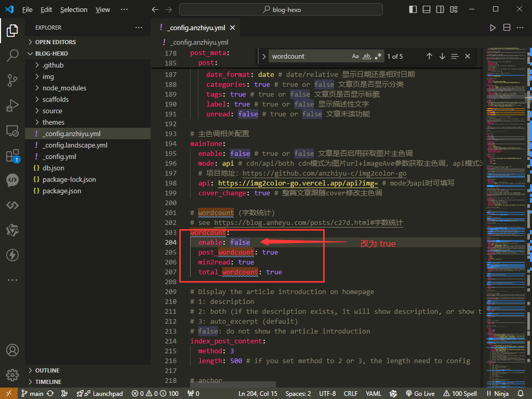Click Go Live in status bar

pyautogui.click(x=420, y=393)
